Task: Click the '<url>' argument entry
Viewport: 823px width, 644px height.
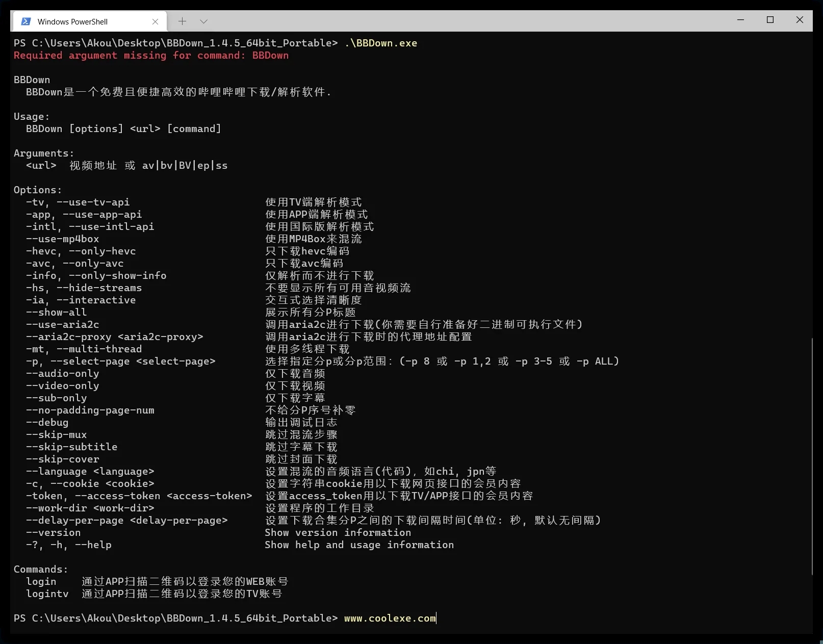Action: pyautogui.click(x=41, y=165)
